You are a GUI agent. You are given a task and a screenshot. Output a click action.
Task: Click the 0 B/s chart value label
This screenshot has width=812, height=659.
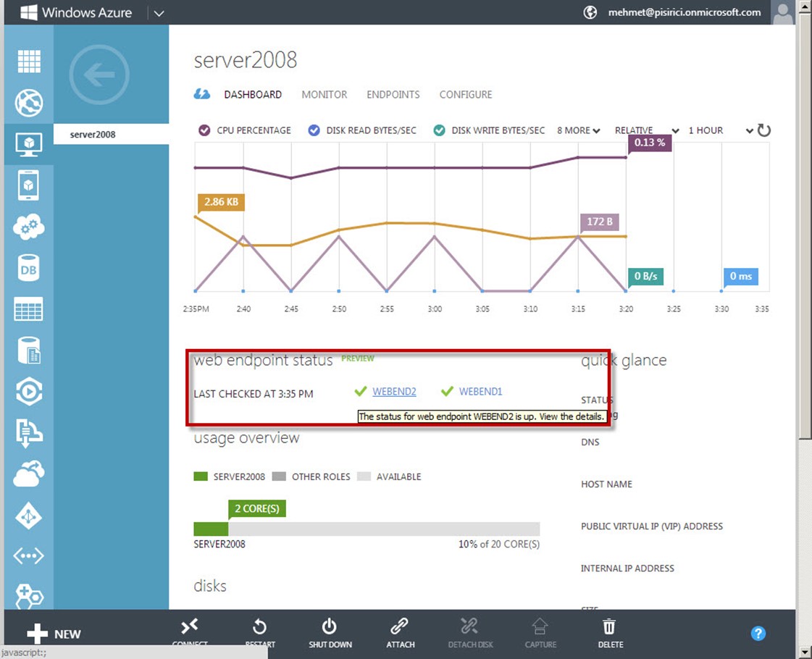point(646,276)
